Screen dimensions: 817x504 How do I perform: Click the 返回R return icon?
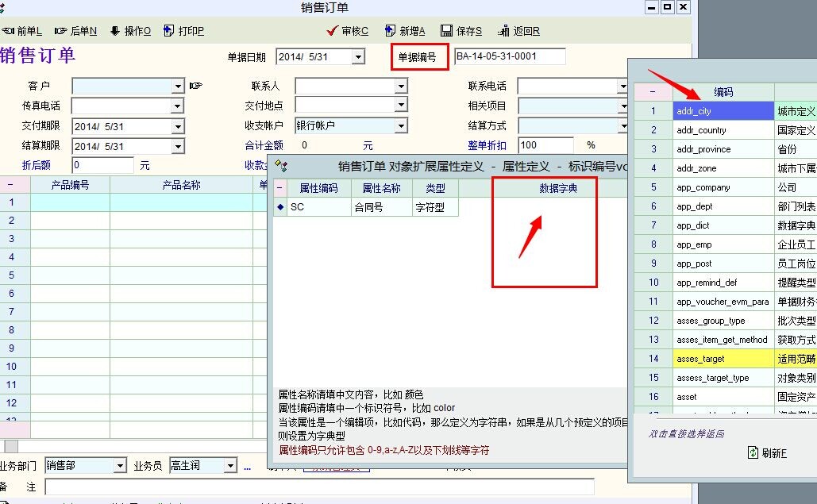click(519, 31)
